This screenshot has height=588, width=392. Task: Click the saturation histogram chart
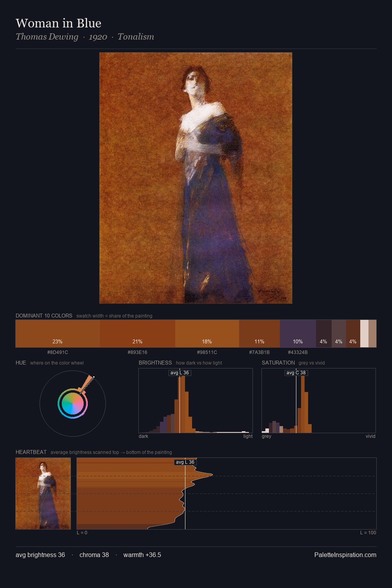point(319,401)
